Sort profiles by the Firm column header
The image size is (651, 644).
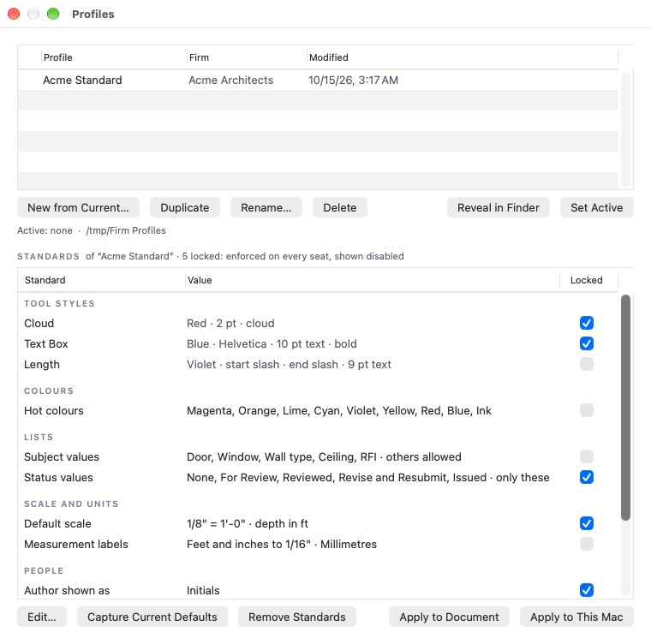point(247,57)
